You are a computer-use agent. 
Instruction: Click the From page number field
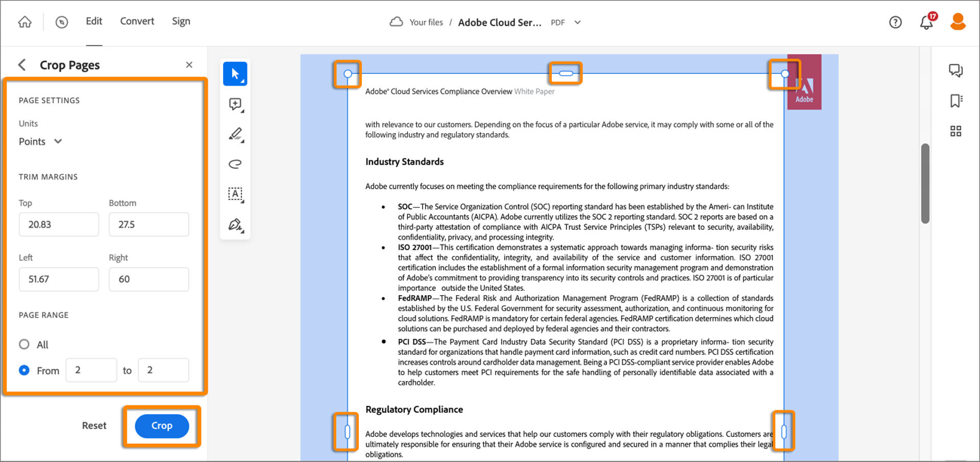coord(91,370)
